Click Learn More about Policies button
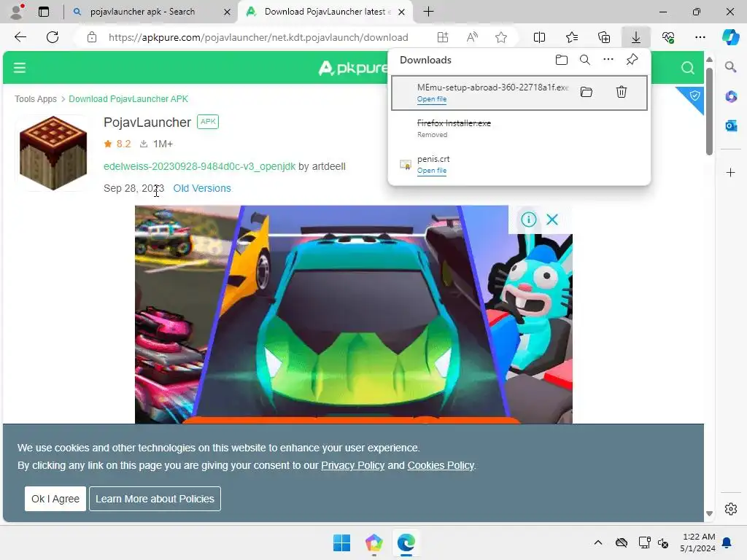 coord(155,499)
